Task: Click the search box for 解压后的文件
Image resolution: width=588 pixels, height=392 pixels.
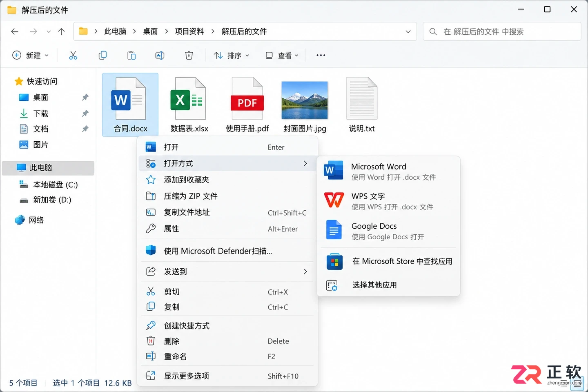Action: pyautogui.click(x=502, y=31)
